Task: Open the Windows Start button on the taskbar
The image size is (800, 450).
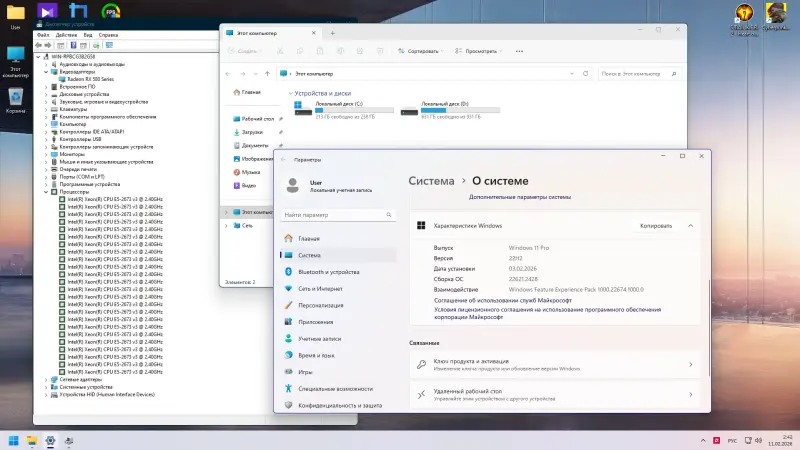Action: click(x=14, y=439)
